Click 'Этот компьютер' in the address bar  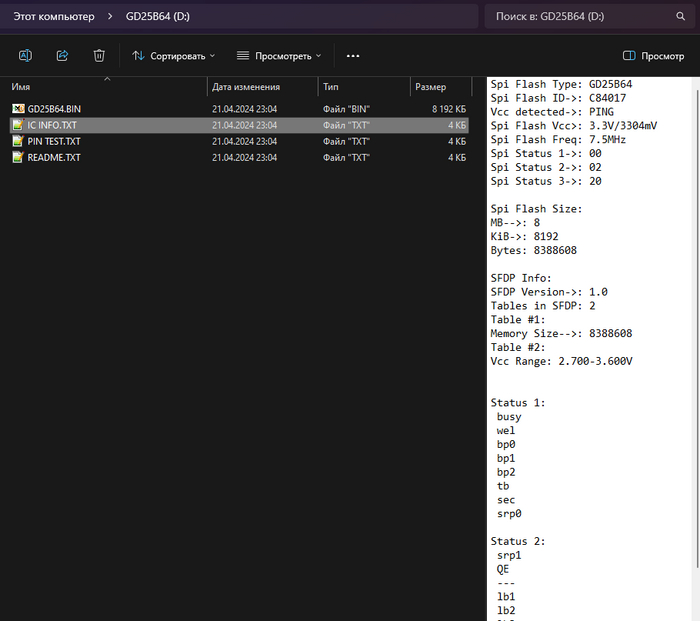(x=53, y=16)
